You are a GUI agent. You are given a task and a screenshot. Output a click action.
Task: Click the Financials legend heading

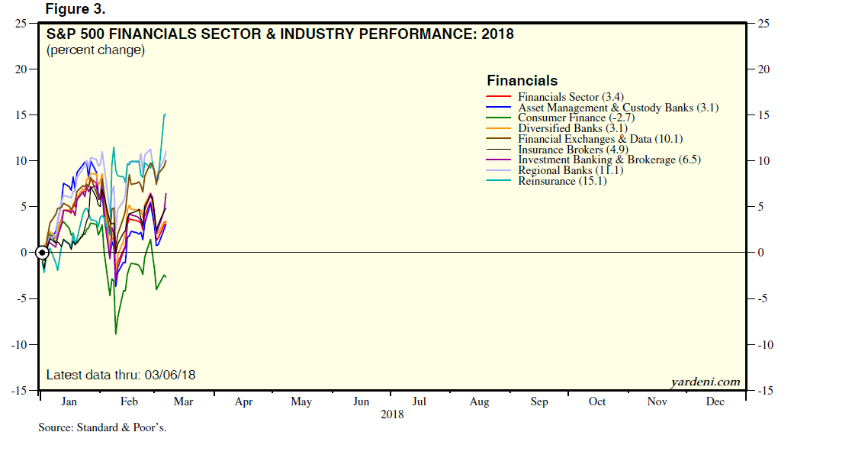coord(522,81)
